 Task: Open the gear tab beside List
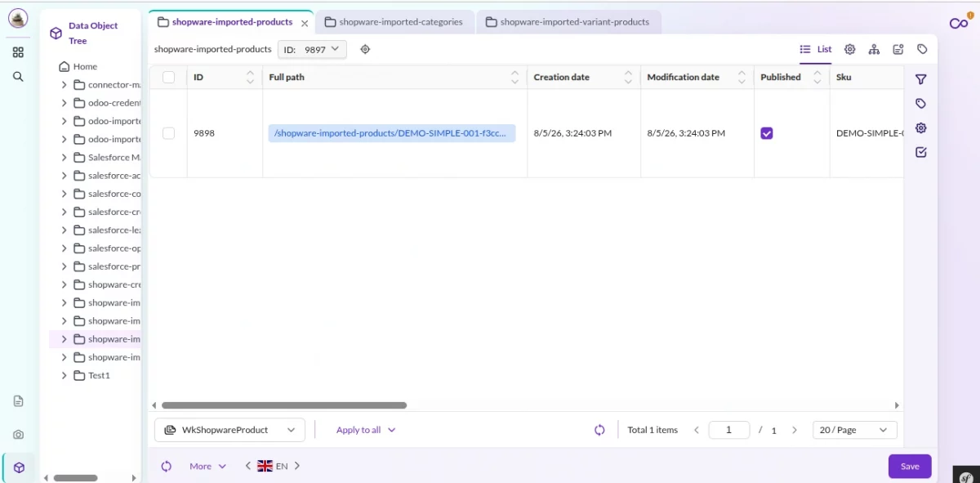click(849, 49)
